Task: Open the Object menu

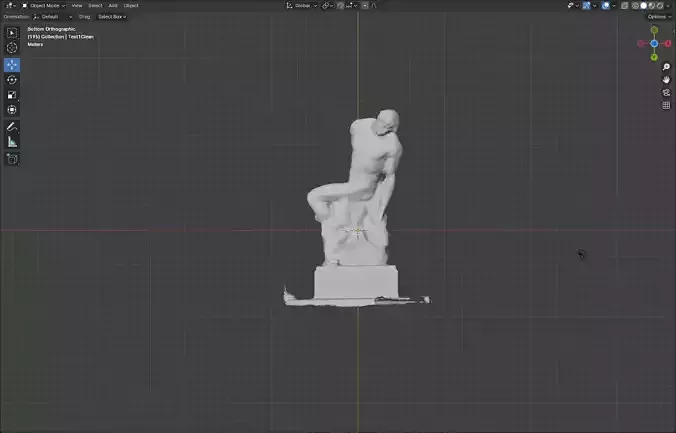Action: coord(131,6)
